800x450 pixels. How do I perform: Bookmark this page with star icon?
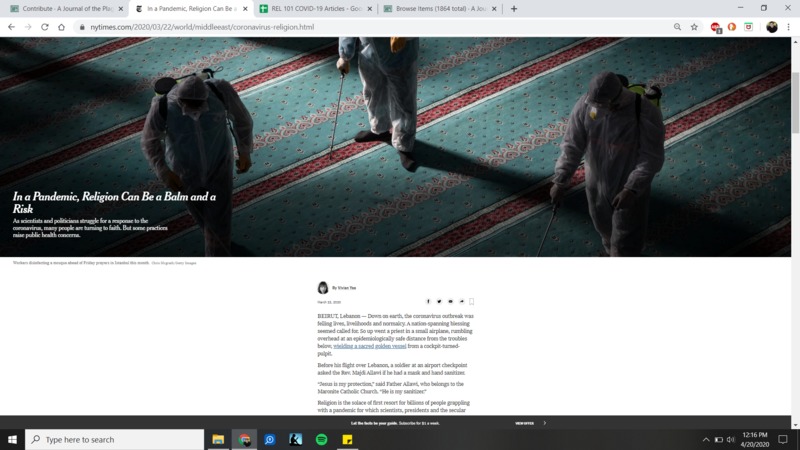coord(694,27)
